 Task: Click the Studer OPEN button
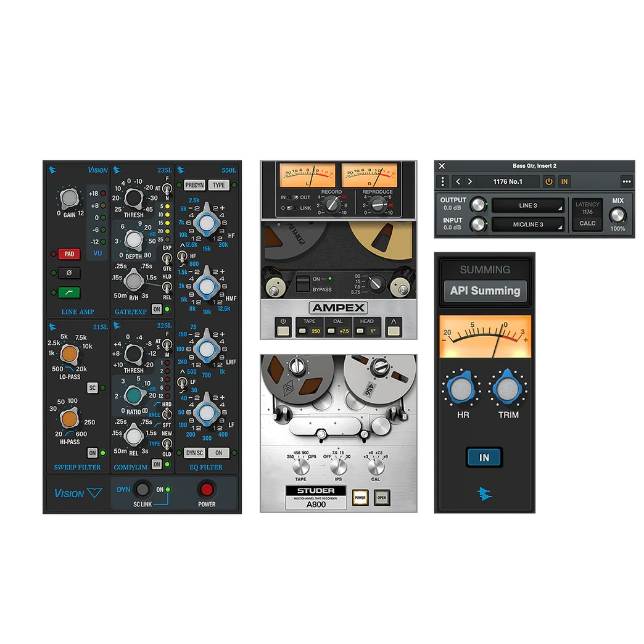[382, 497]
